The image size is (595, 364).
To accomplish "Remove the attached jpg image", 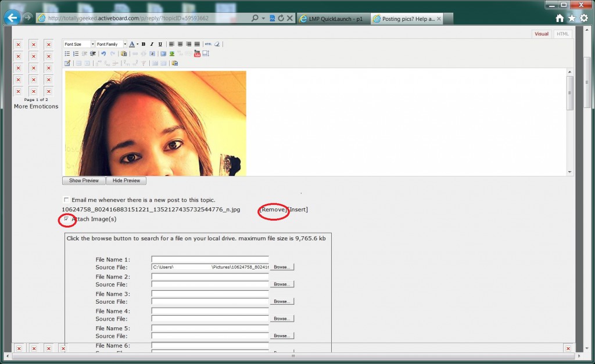I will tap(273, 210).
